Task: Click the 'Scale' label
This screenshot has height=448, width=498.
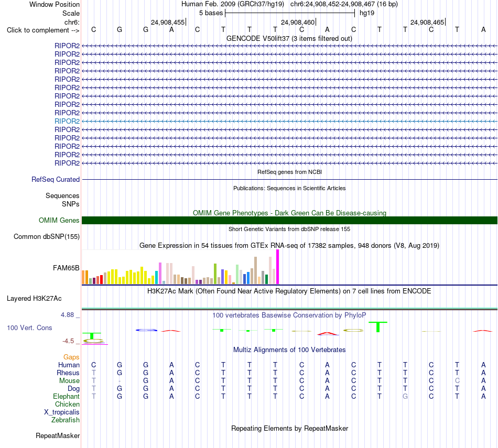Action: pyautogui.click(x=71, y=13)
